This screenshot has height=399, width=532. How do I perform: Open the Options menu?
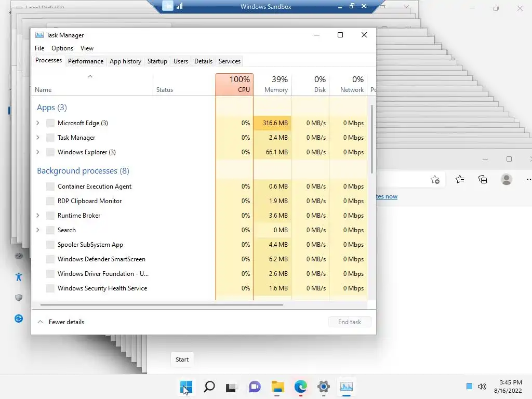(x=62, y=48)
